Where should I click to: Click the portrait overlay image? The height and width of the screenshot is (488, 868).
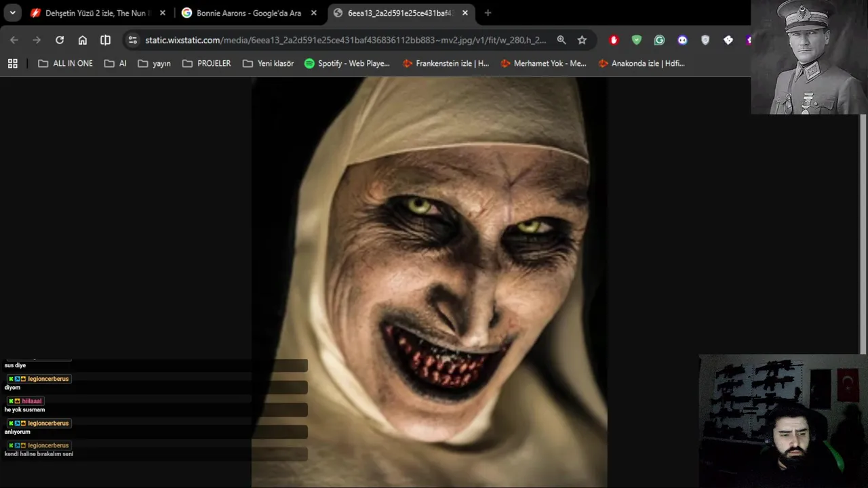pyautogui.click(x=809, y=57)
